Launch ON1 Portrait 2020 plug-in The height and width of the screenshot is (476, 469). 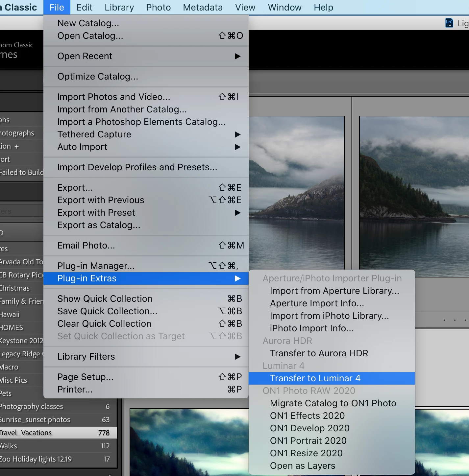pos(332,440)
